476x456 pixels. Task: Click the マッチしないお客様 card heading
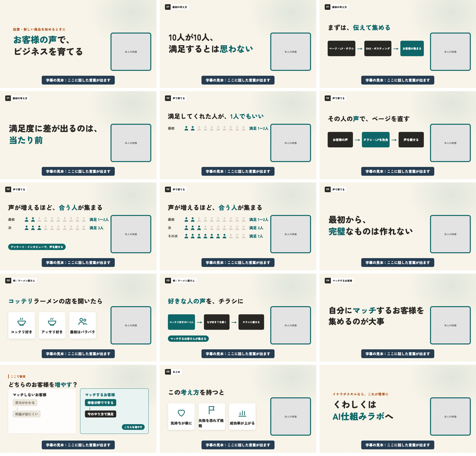point(29,395)
